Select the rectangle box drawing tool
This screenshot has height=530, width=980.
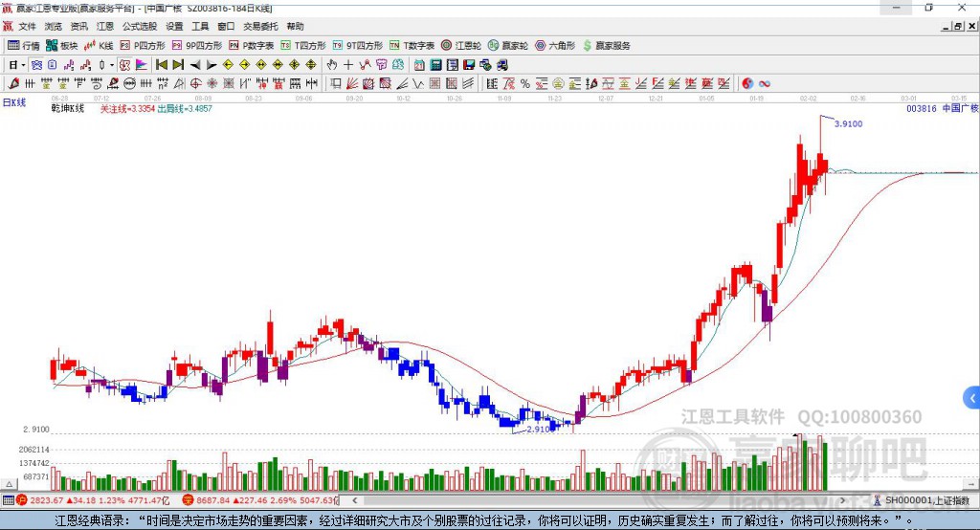pyautogui.click(x=336, y=83)
